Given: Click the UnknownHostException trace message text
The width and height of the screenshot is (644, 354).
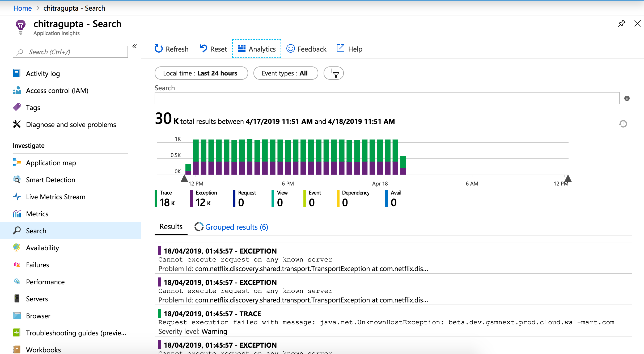Looking at the screenshot, I should pyautogui.click(x=386, y=322).
